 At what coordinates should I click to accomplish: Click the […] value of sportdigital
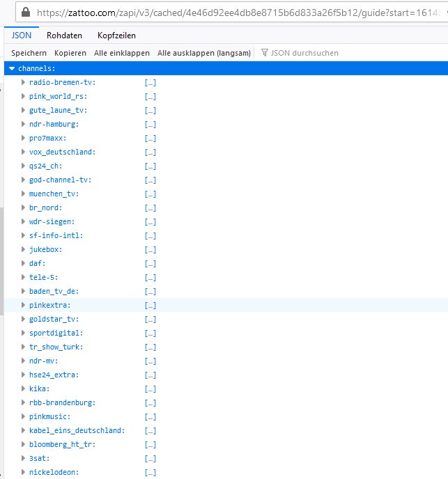tap(150, 333)
